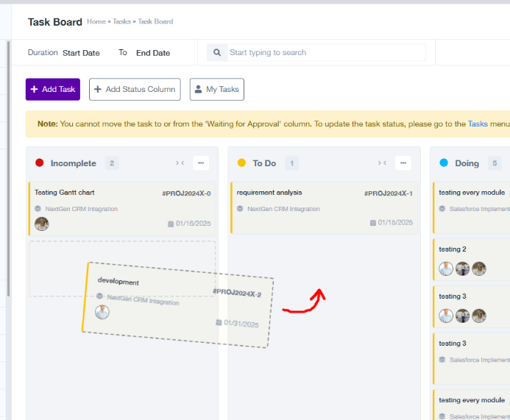Open the testing 2 task card title

point(453,249)
